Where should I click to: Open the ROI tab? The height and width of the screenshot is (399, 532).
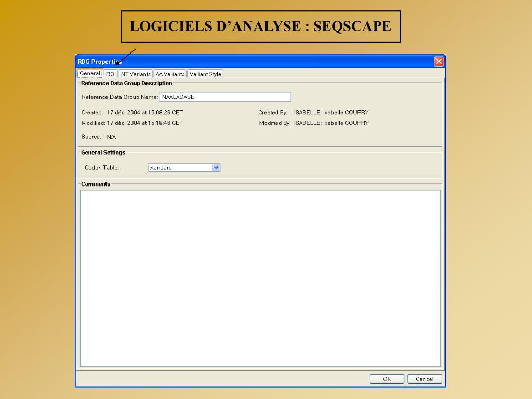coord(111,74)
